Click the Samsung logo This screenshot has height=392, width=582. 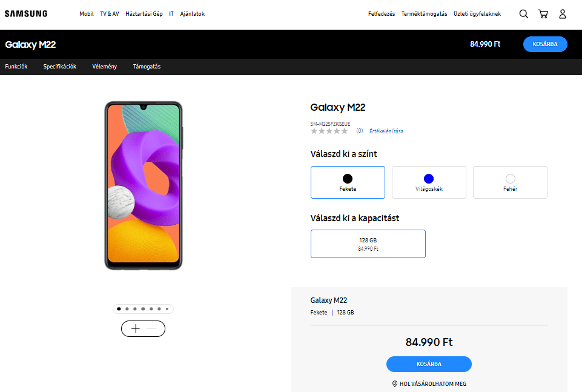26,14
